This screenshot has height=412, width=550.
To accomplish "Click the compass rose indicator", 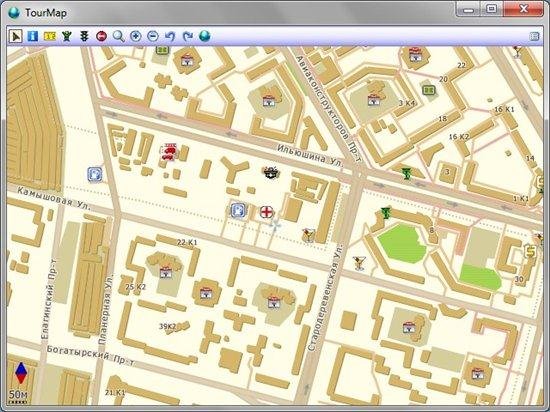I will [21, 373].
